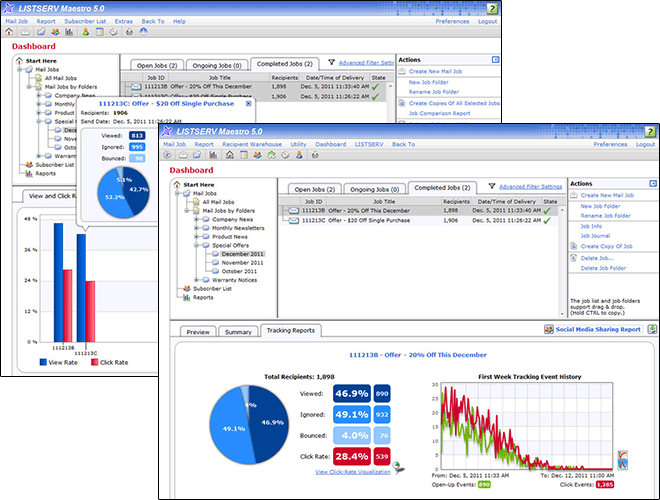660x500 pixels.
Task: Open Advanced Filter Settings in front window
Action: pos(530,186)
